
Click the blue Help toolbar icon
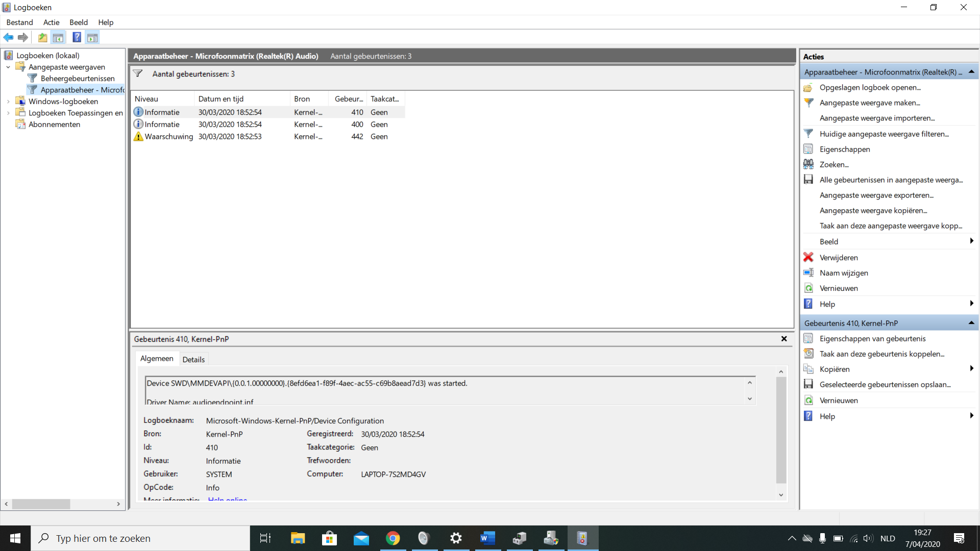tap(77, 37)
